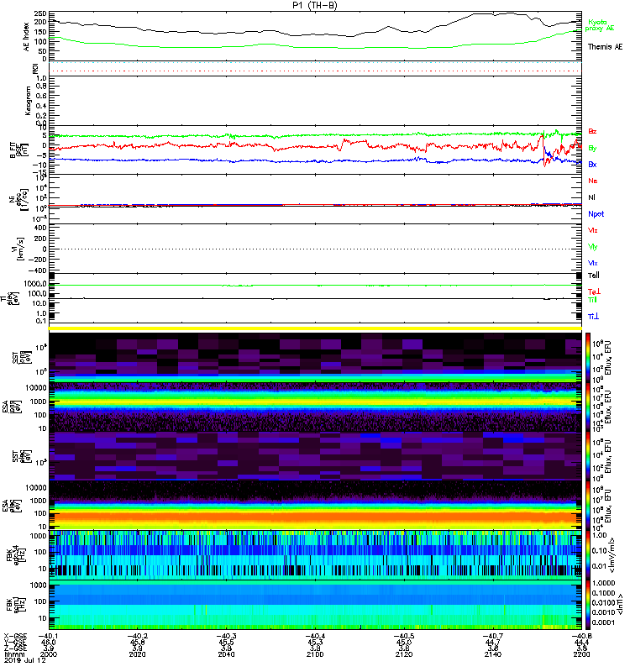Select the black Ni legend label
Viewport: 630px width, 672px height.
pyautogui.click(x=591, y=197)
